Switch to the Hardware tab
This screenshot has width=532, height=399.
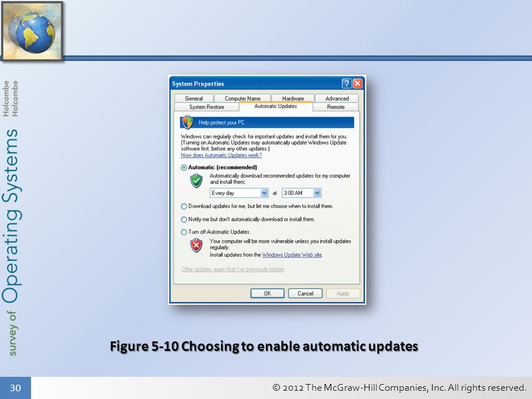pos(293,99)
